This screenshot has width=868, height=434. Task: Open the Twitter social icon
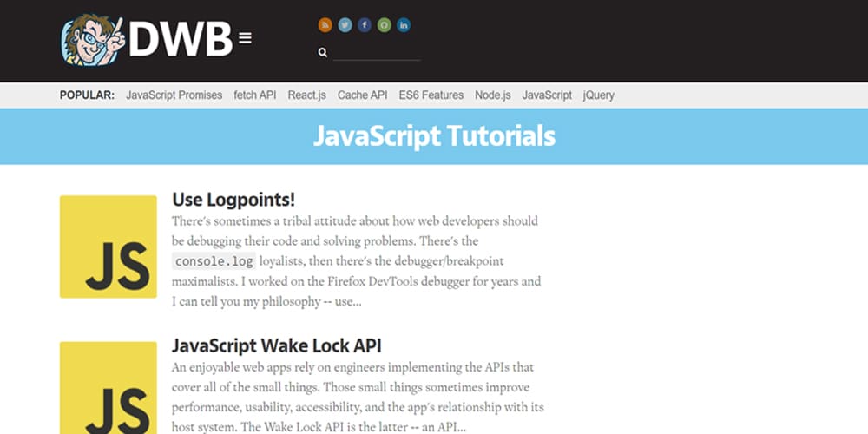(x=345, y=25)
